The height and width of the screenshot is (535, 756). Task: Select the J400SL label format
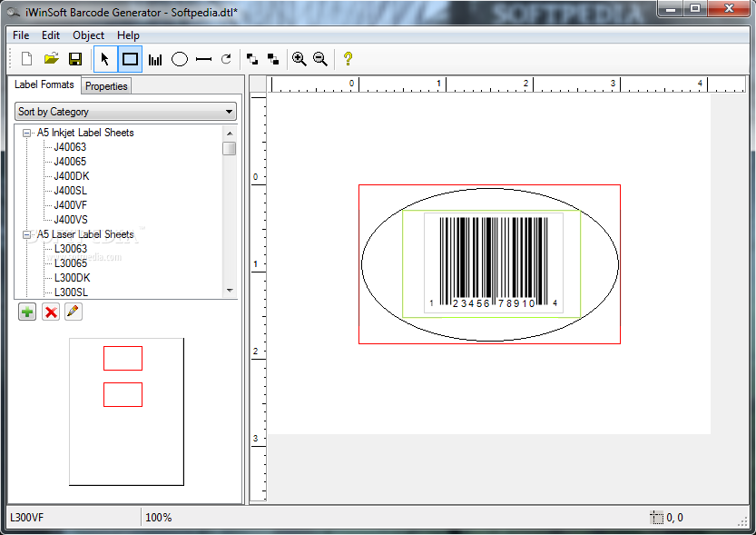click(x=71, y=191)
